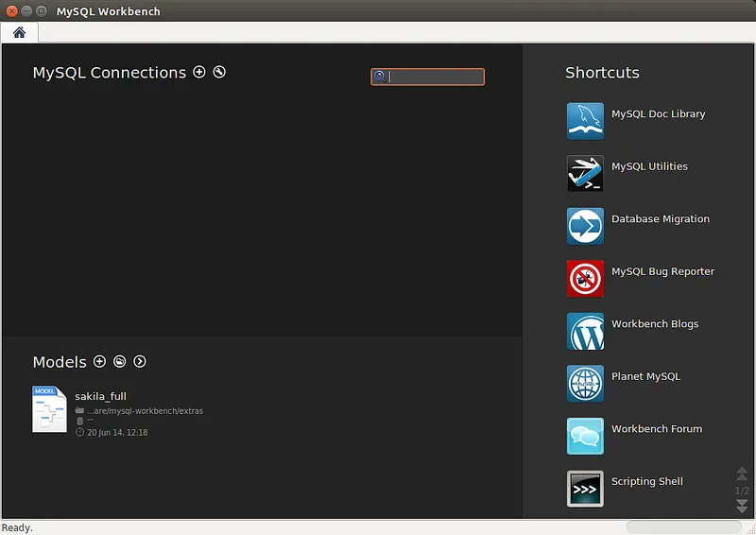Viewport: 756px width, 535px height.
Task: Open the manage connections wrench icon
Action: [219, 72]
